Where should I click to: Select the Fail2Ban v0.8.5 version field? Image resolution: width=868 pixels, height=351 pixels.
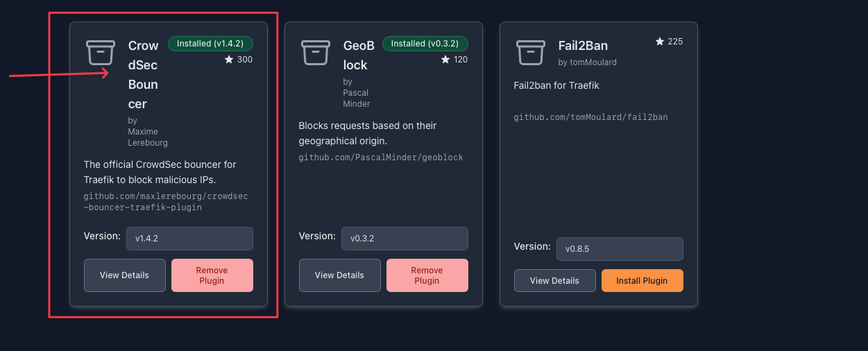pyautogui.click(x=620, y=249)
